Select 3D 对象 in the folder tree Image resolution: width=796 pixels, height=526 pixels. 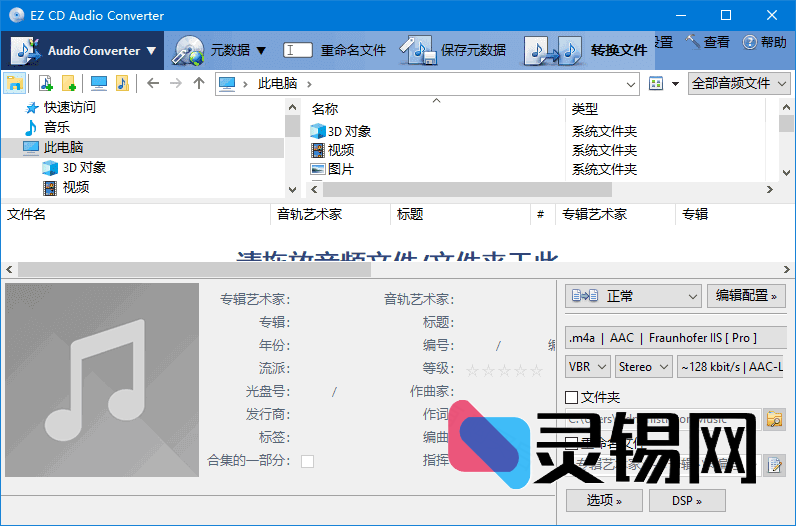[x=84, y=168]
